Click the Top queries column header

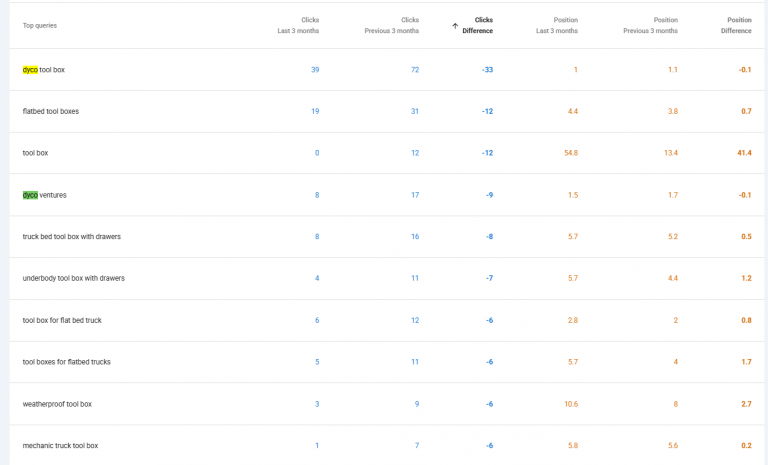point(40,25)
